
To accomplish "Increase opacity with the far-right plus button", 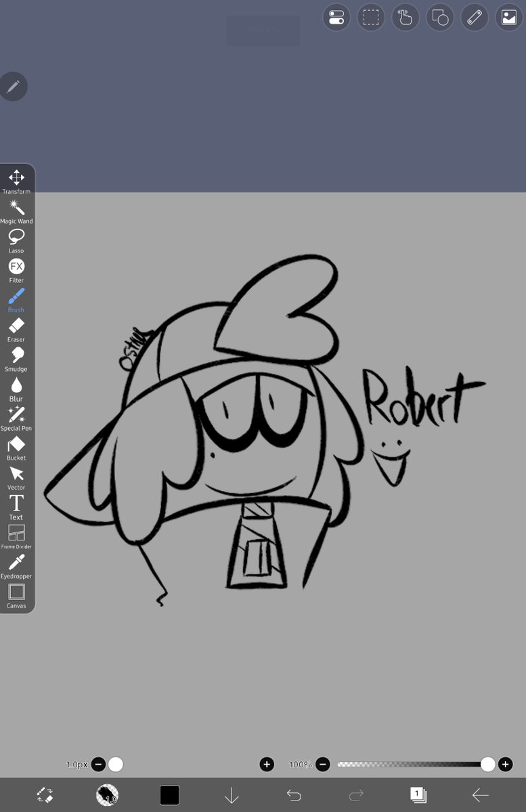I will click(x=505, y=764).
